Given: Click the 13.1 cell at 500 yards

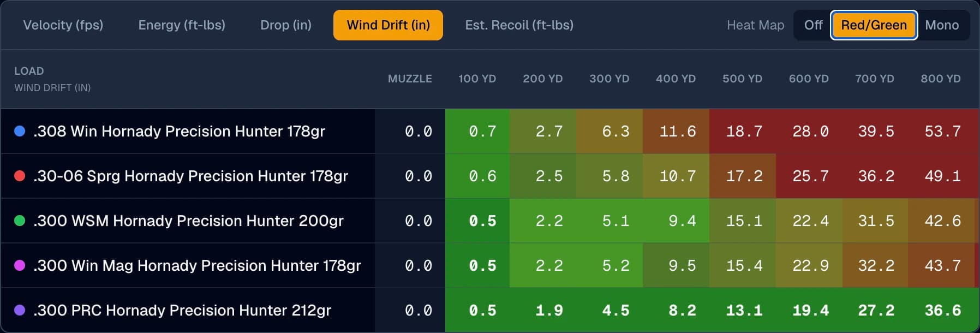Looking at the screenshot, I should 743,310.
